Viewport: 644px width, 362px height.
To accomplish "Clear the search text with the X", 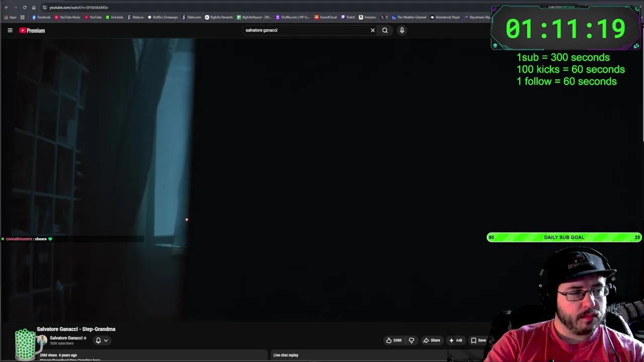I will pyautogui.click(x=373, y=30).
